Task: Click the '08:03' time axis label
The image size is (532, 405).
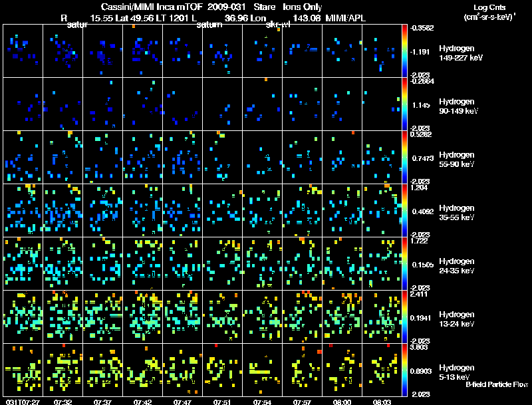Action: coord(382,402)
